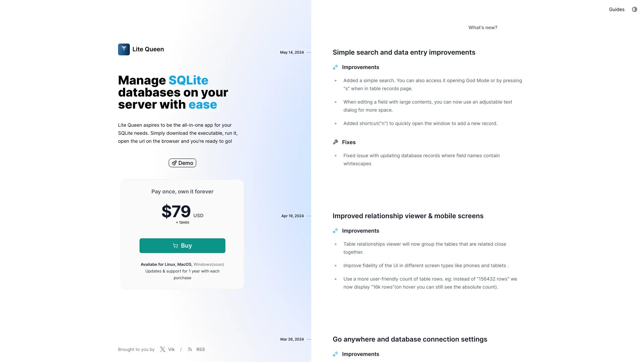Open the Guides page
The image size is (644, 362).
pos(616,9)
